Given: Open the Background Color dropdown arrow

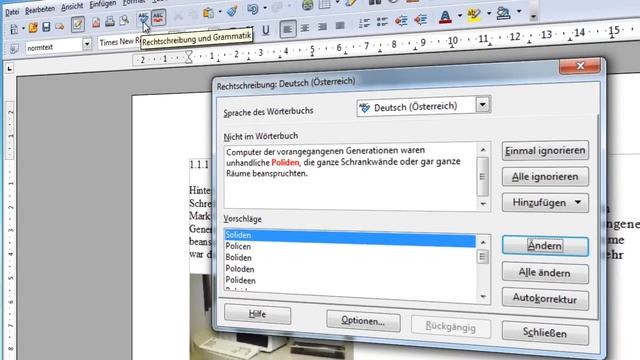Looking at the screenshot, I should click(519, 11).
